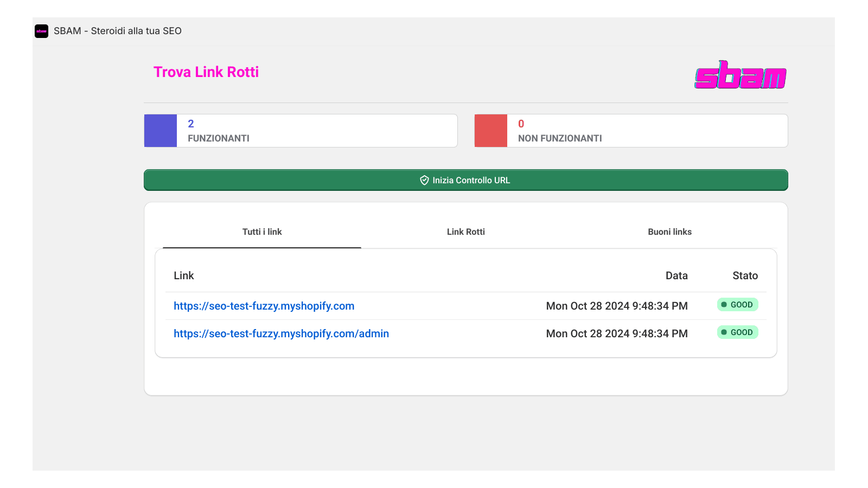Select the working links count of 2
This screenshot has height=488, width=868.
[191, 124]
